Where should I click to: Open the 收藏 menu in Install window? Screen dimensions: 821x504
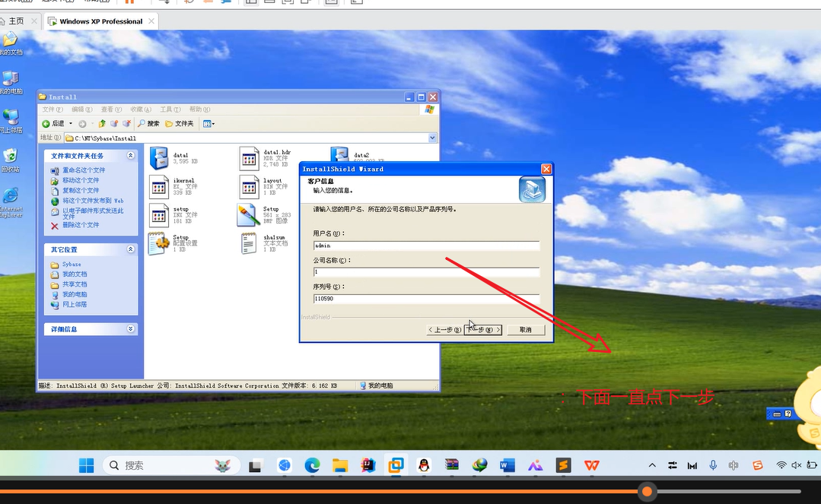140,109
